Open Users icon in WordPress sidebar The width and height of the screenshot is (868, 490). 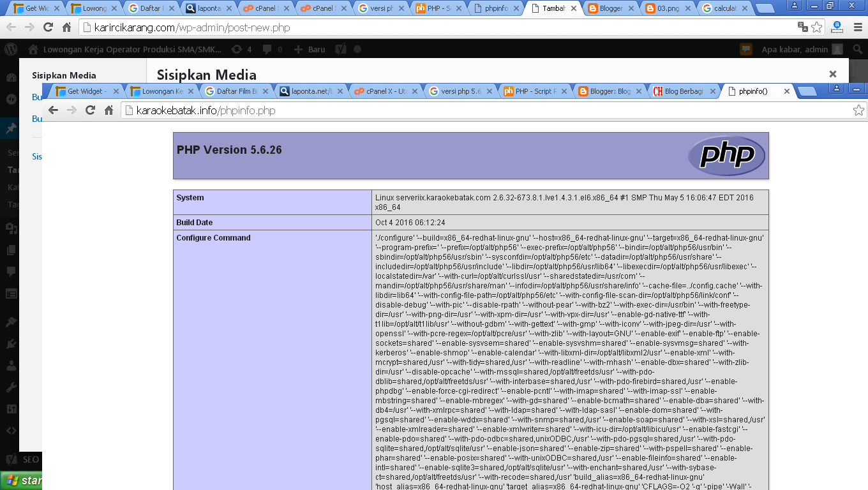pos(11,366)
